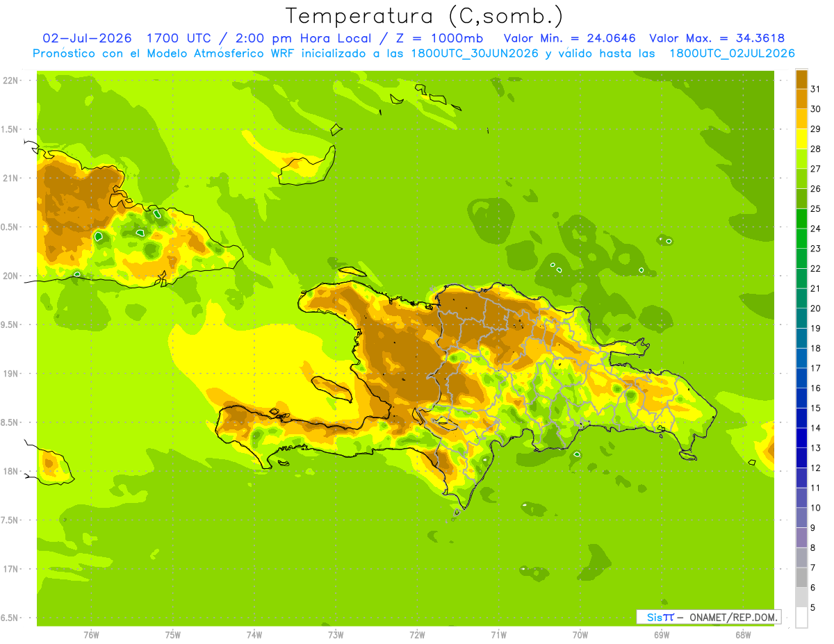
Task: Click the "Temperatura (C,somb.)" map title
Action: 425,16
